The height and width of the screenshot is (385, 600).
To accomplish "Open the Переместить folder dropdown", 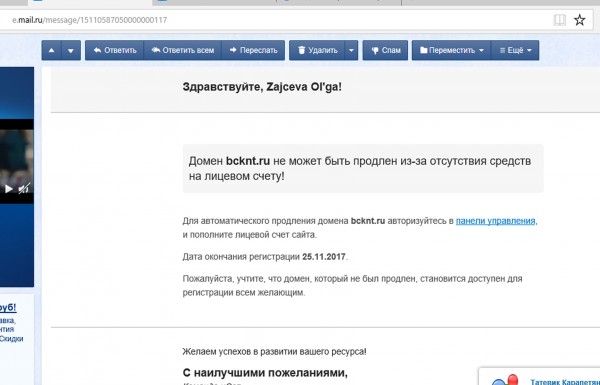I will point(452,50).
